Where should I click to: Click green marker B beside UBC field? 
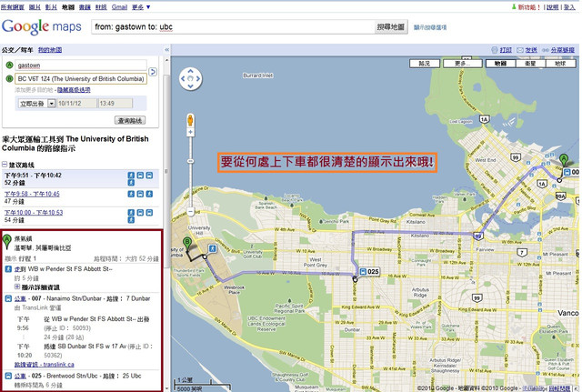point(10,79)
